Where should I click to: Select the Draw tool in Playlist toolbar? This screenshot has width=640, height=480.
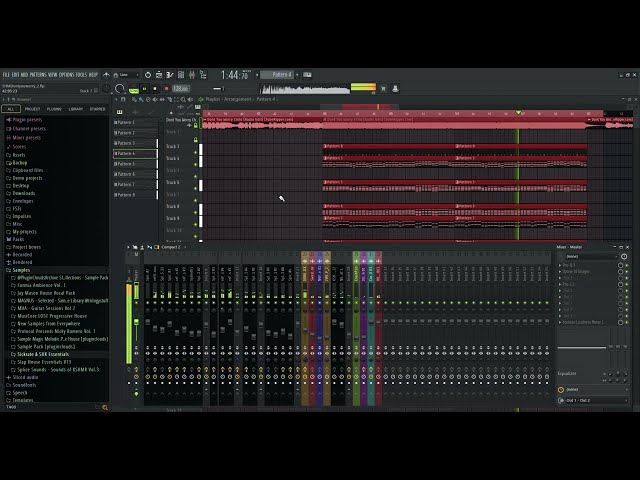coord(134,99)
